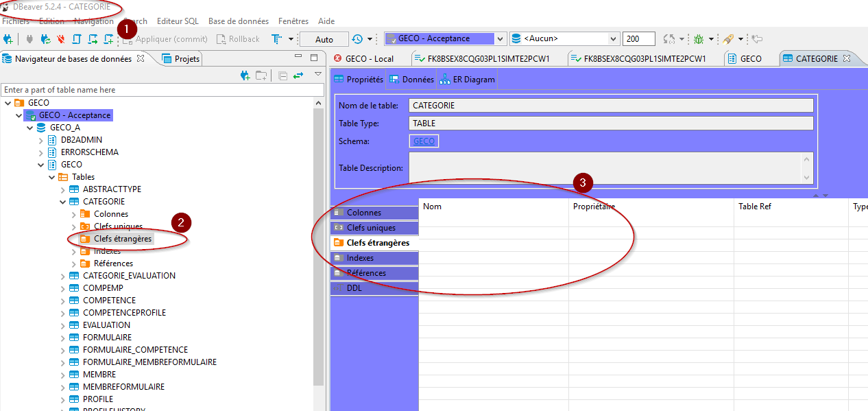Click the navigator panel's new connection icon
The height and width of the screenshot is (411, 868).
tap(245, 75)
